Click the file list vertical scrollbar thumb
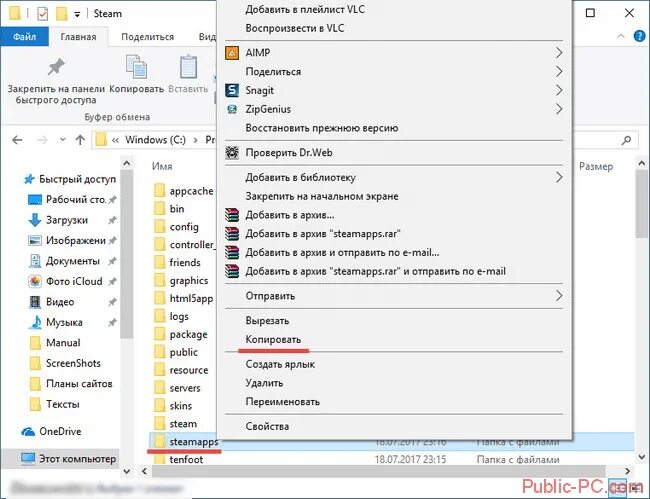 (642, 203)
